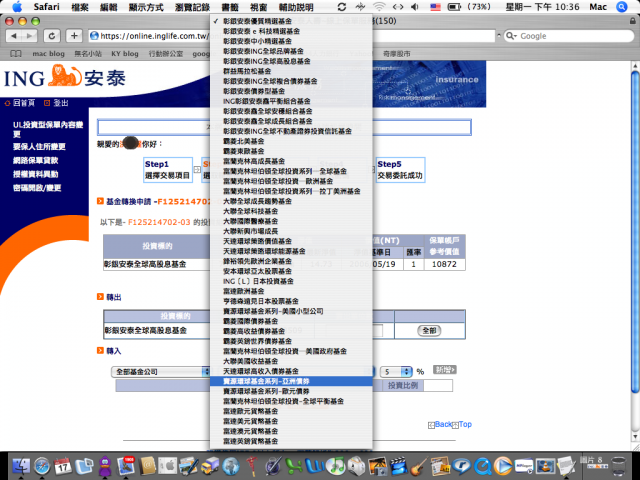Open the 檔案 menu
This screenshot has height=480, width=640.
[x=79, y=7]
